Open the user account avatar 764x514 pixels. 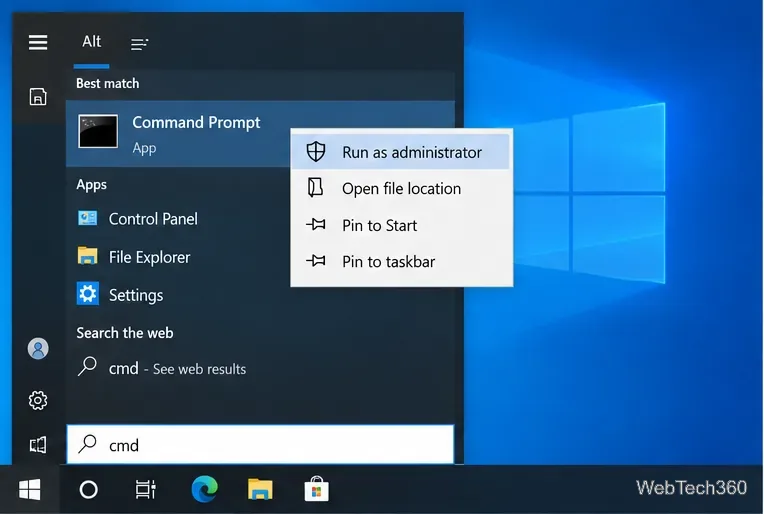point(38,348)
